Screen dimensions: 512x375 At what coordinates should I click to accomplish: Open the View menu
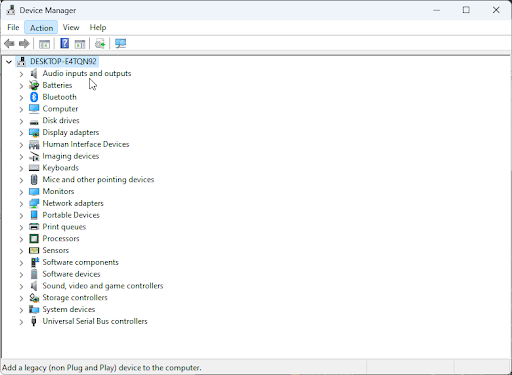[71, 27]
